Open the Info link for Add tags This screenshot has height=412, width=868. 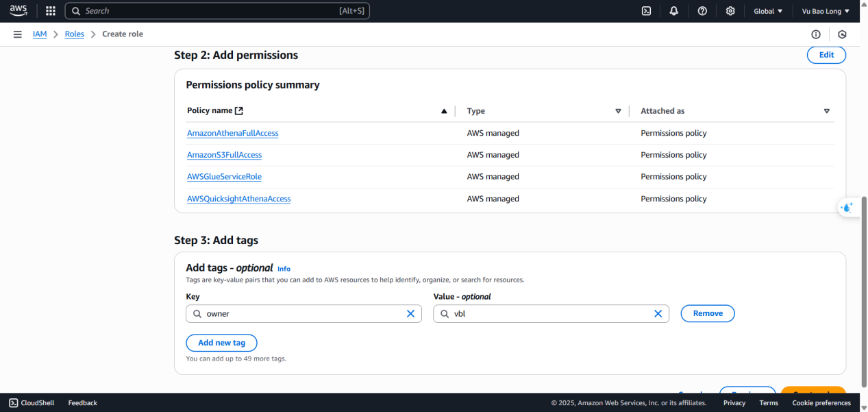click(x=284, y=269)
